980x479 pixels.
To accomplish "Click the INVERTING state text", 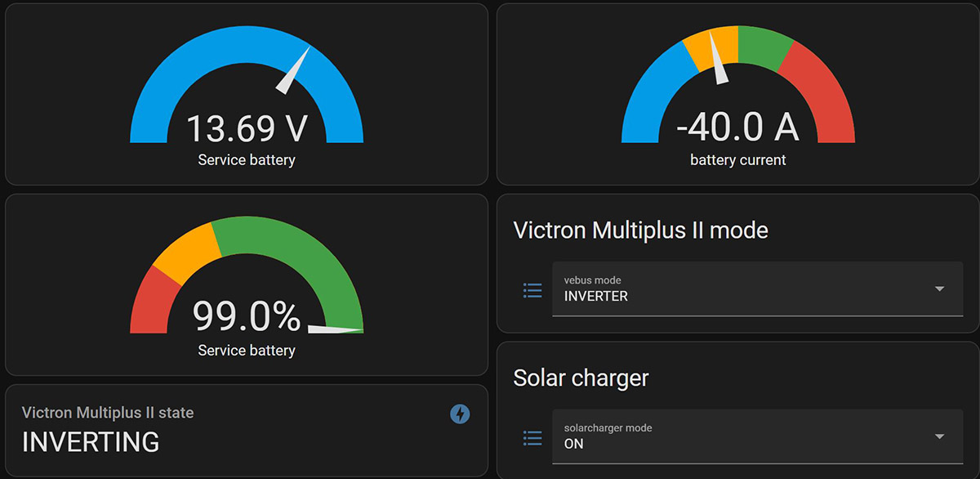I will click(91, 442).
